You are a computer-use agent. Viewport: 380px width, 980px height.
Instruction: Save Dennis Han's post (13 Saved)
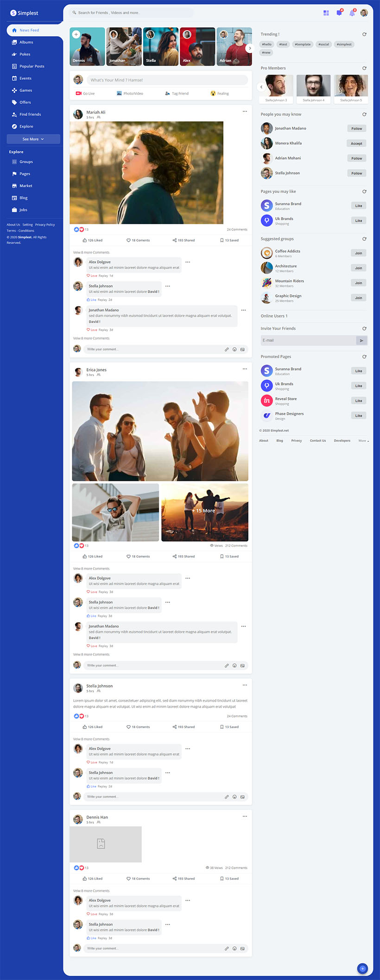(x=229, y=878)
